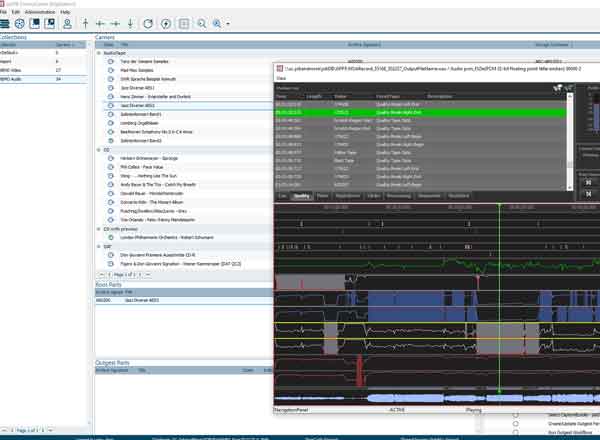
Task: Collapse the DAT group
Action: pyautogui.click(x=99, y=246)
